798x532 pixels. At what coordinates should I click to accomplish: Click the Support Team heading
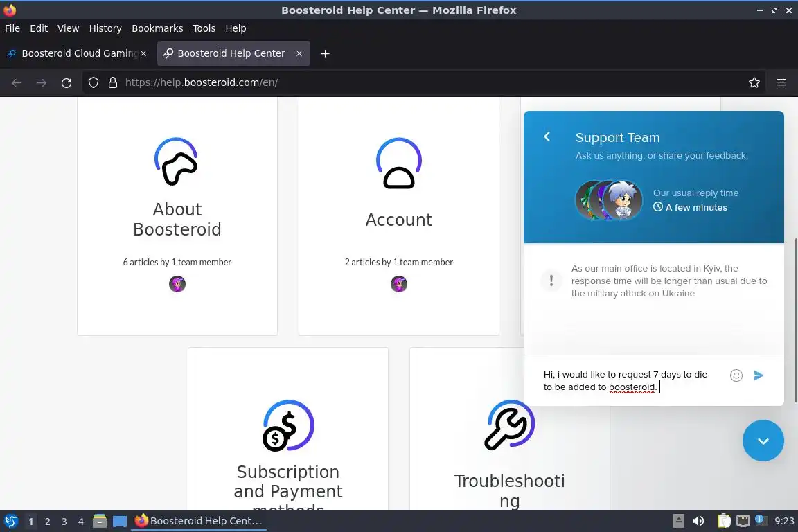617,137
